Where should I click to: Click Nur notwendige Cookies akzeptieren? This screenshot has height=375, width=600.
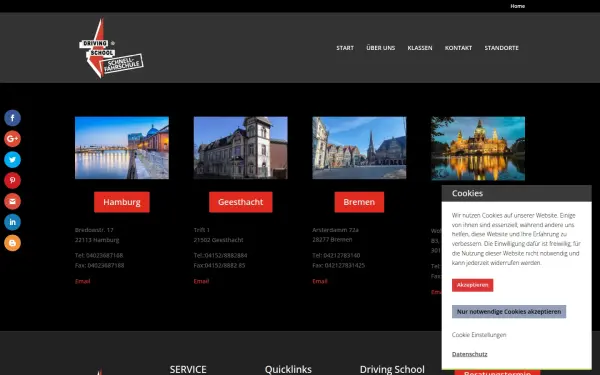pyautogui.click(x=509, y=311)
